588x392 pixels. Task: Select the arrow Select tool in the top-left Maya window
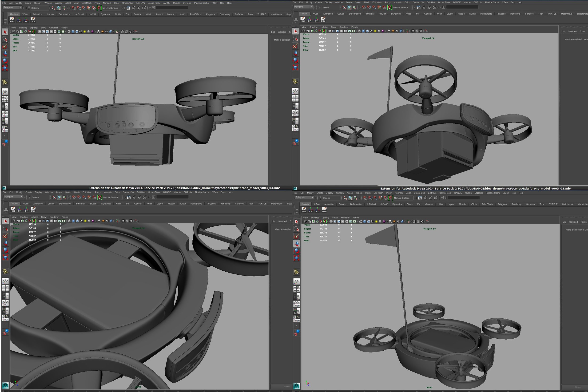(5, 32)
